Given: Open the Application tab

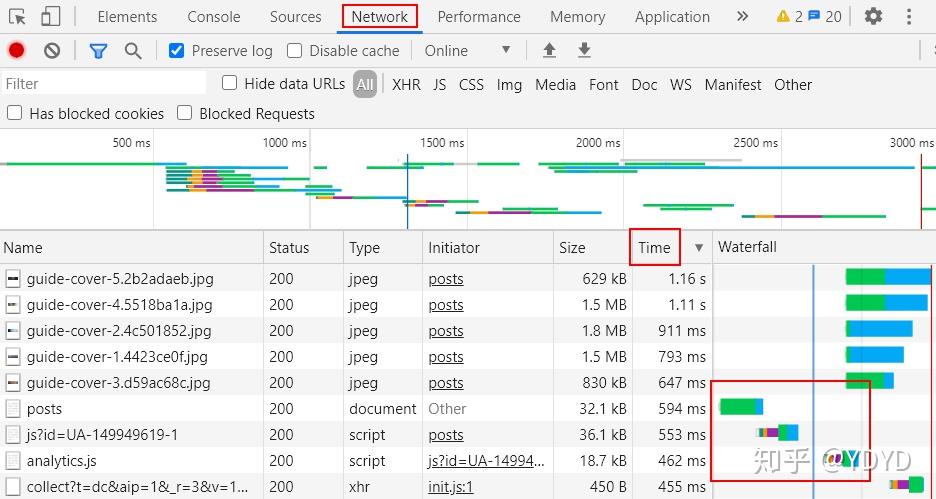Looking at the screenshot, I should pyautogui.click(x=672, y=17).
